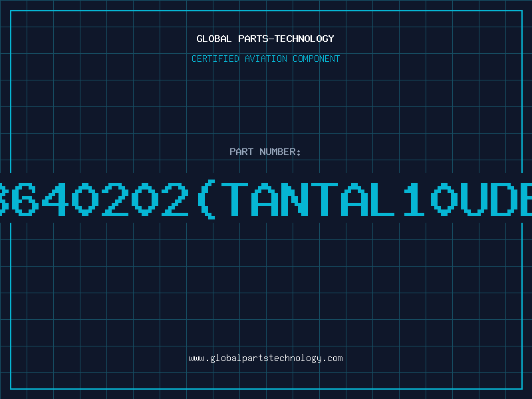Open the www.globalpartstechnology.com link
532x399 pixels.
(265, 358)
